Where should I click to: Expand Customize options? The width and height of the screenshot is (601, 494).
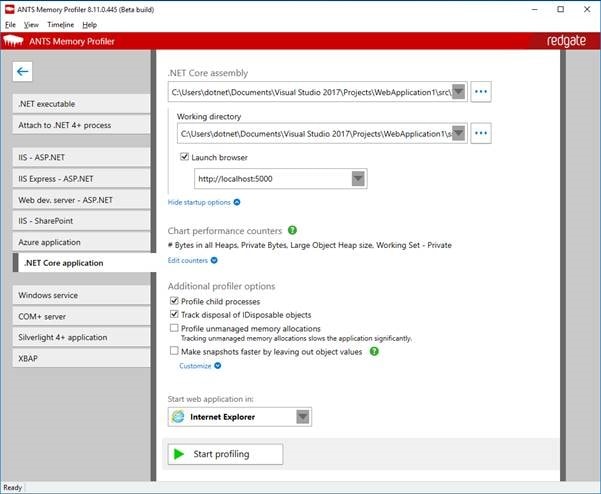point(200,366)
